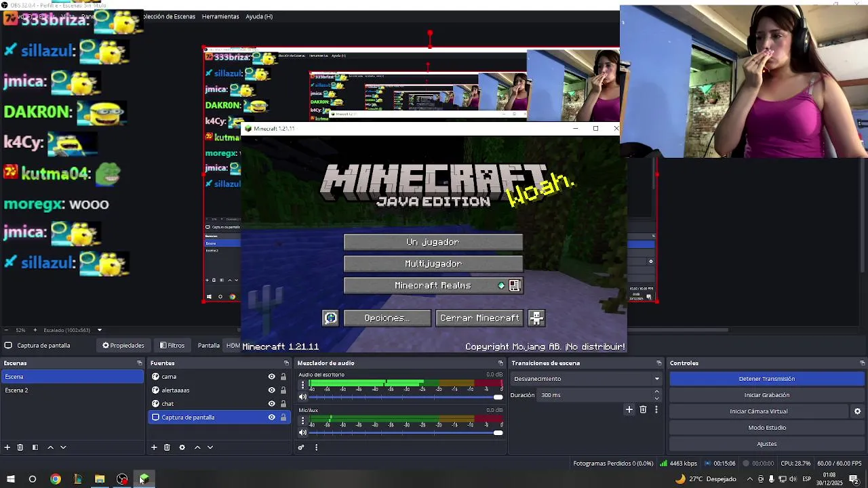Image resolution: width=868 pixels, height=488 pixels.
Task: Add a scene transition with plus icon
Action: 629,409
